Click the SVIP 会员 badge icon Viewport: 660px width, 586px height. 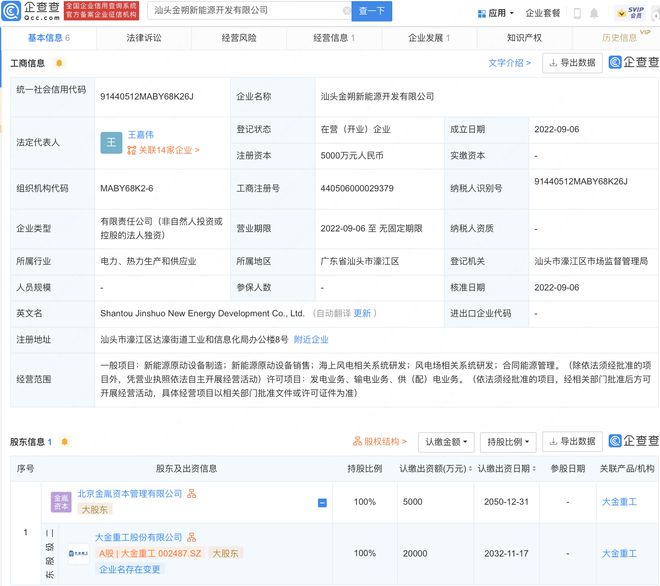tap(631, 13)
